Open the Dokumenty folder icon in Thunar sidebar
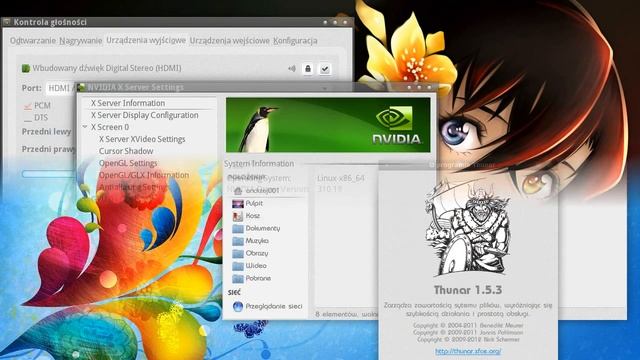 pos(238,229)
